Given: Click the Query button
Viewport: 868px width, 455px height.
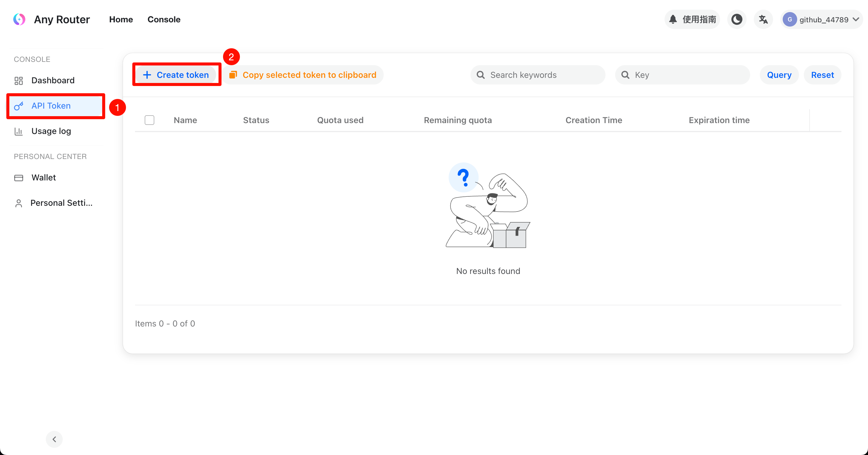Looking at the screenshot, I should (x=779, y=75).
